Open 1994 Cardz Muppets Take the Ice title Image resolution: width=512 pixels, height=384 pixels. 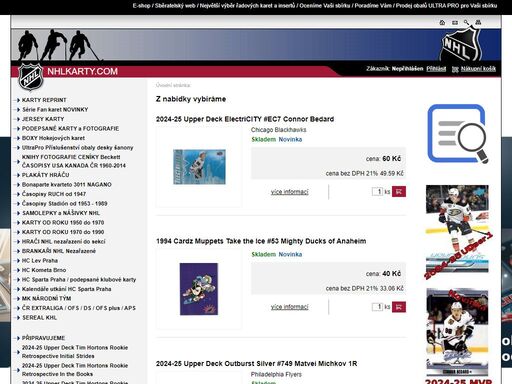(x=261, y=241)
